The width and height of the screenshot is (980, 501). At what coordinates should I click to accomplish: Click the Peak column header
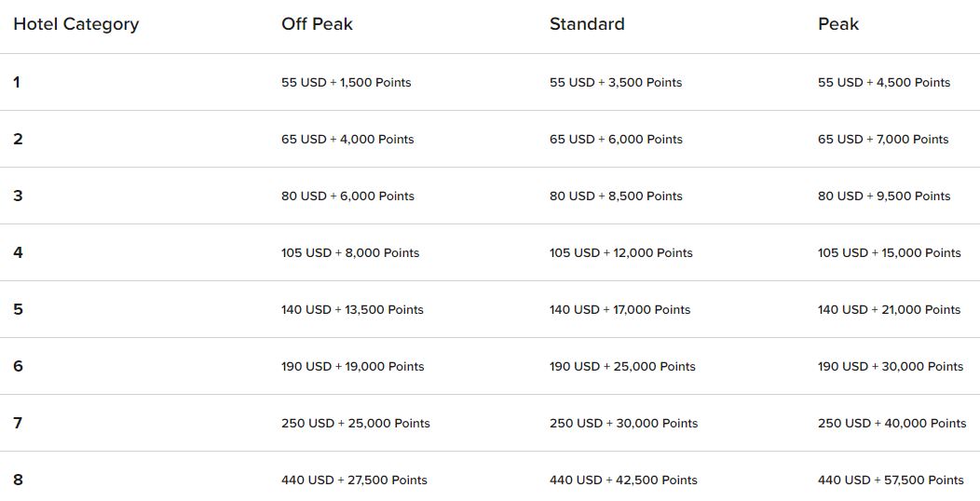[837, 24]
